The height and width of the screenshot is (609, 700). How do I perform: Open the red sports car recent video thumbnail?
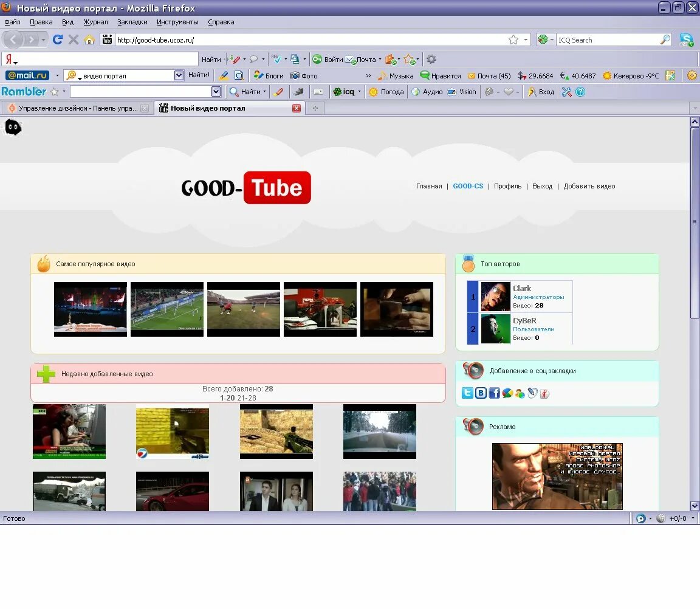173,491
